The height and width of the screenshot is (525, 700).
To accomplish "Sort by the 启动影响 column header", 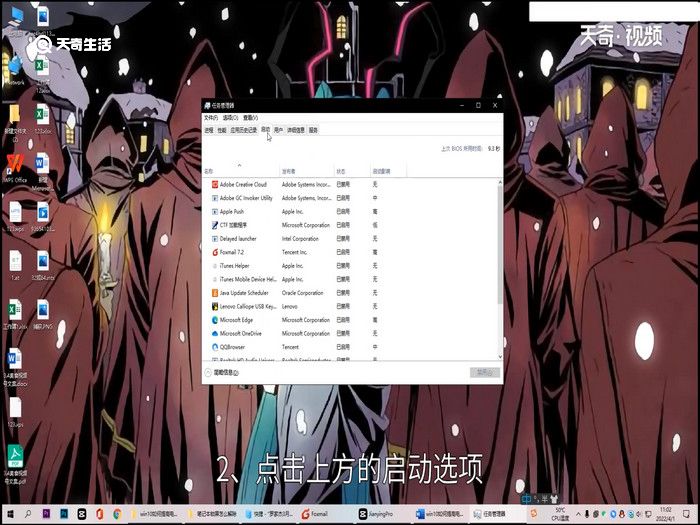I will [x=388, y=171].
